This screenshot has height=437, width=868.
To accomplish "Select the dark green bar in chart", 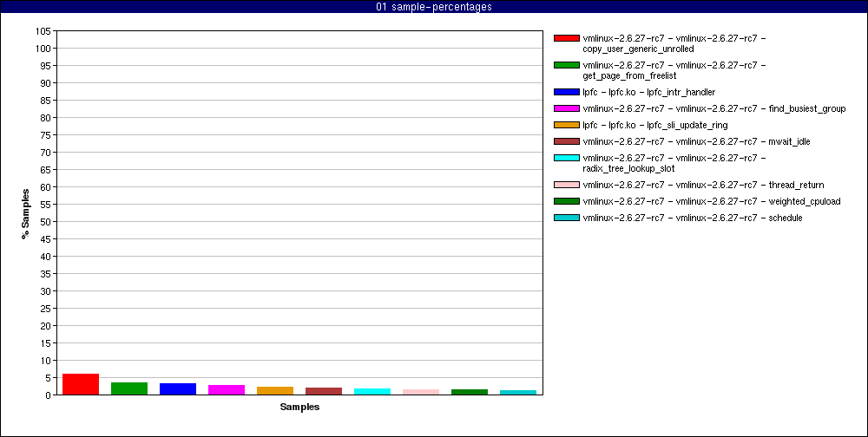I will tap(470, 392).
